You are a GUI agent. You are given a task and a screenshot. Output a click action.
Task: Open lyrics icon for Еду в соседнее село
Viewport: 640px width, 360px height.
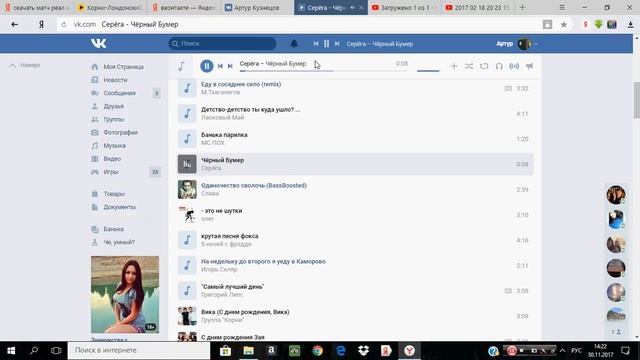[508, 88]
